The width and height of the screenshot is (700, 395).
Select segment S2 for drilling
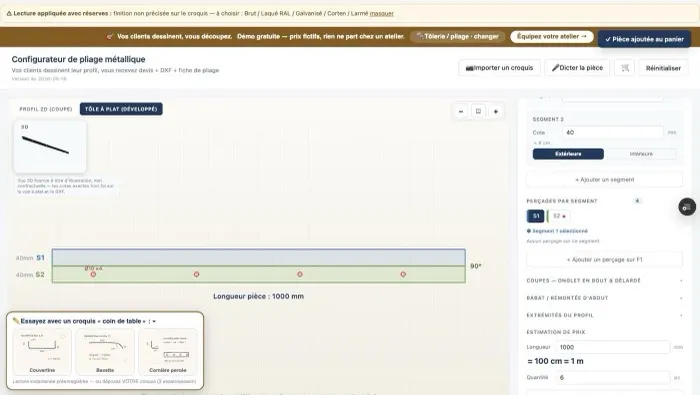pyautogui.click(x=559, y=216)
